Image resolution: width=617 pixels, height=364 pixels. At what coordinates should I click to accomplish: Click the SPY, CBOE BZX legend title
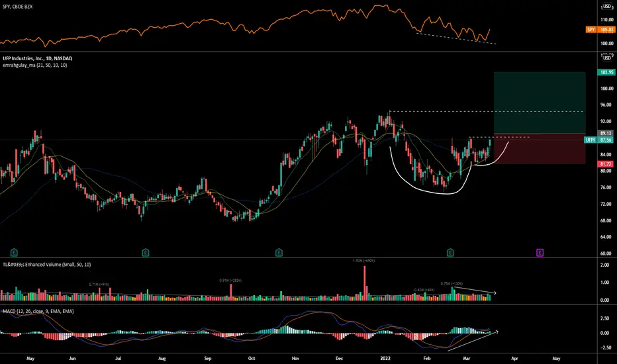click(x=18, y=7)
